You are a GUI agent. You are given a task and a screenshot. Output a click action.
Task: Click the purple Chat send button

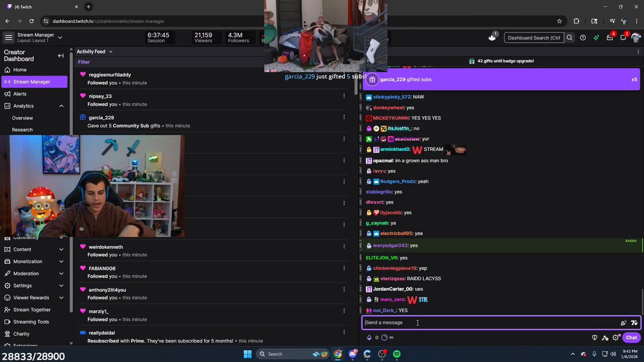pyautogui.click(x=631, y=337)
